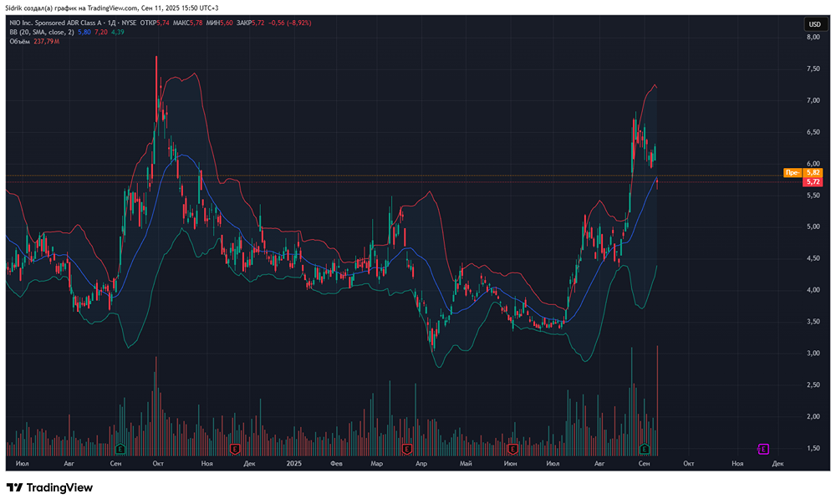Click the purple upcoming earnings E marker
The image size is (836, 504).
click(x=763, y=449)
